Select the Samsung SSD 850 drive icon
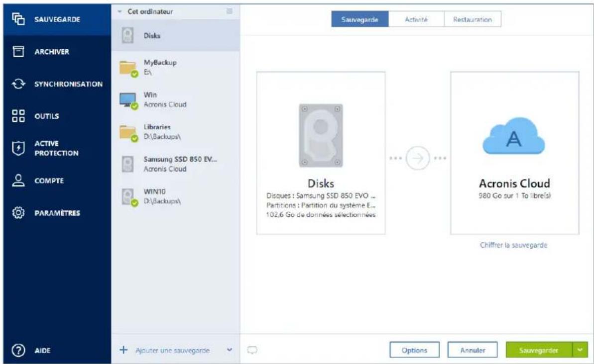 click(x=127, y=164)
